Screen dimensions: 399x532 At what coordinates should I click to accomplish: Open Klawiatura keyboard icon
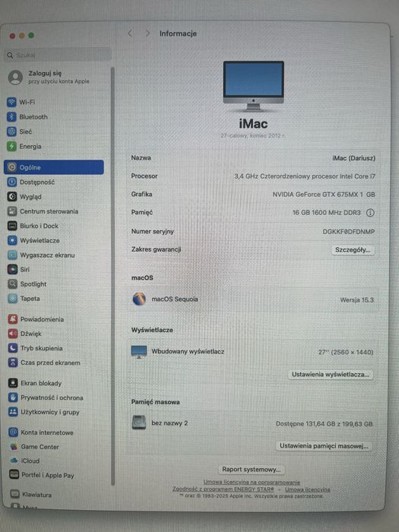point(14,494)
